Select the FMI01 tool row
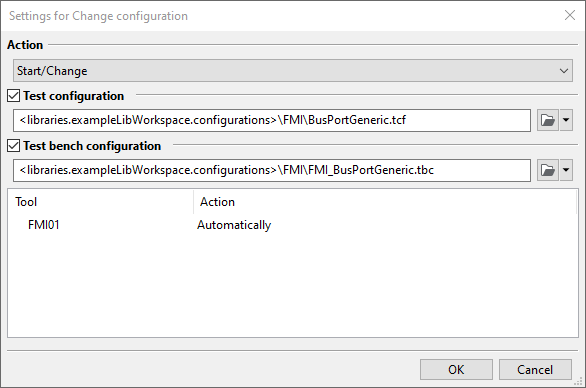This screenshot has width=586, height=388. click(293, 225)
